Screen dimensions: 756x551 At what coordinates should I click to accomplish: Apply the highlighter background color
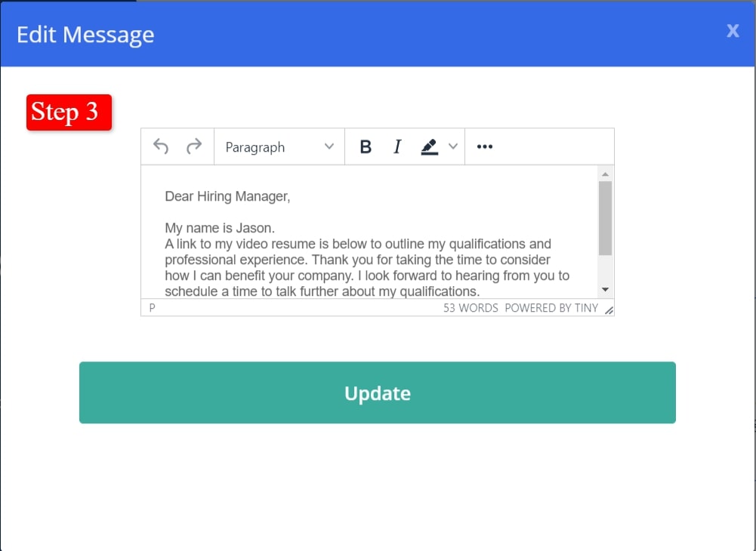430,147
